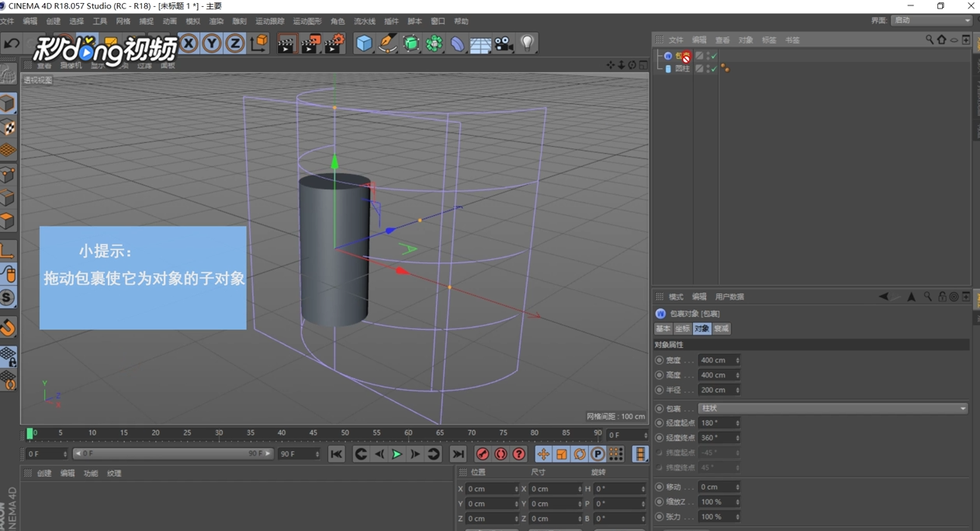
Task: Open the spline pen tool
Action: [387, 43]
